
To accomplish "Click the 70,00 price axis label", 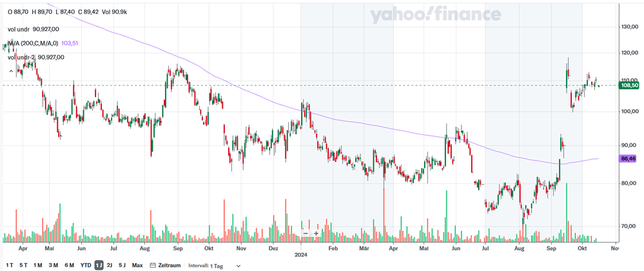I will [x=630, y=226].
